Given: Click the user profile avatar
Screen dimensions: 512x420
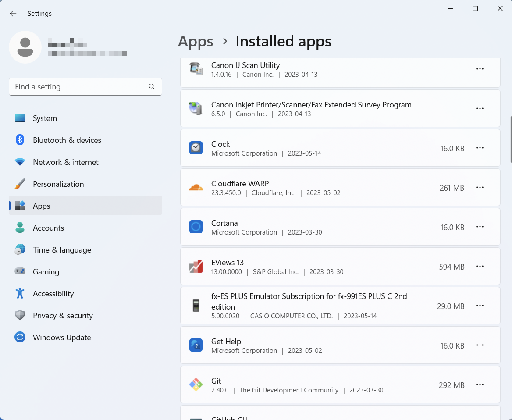Looking at the screenshot, I should point(25,47).
